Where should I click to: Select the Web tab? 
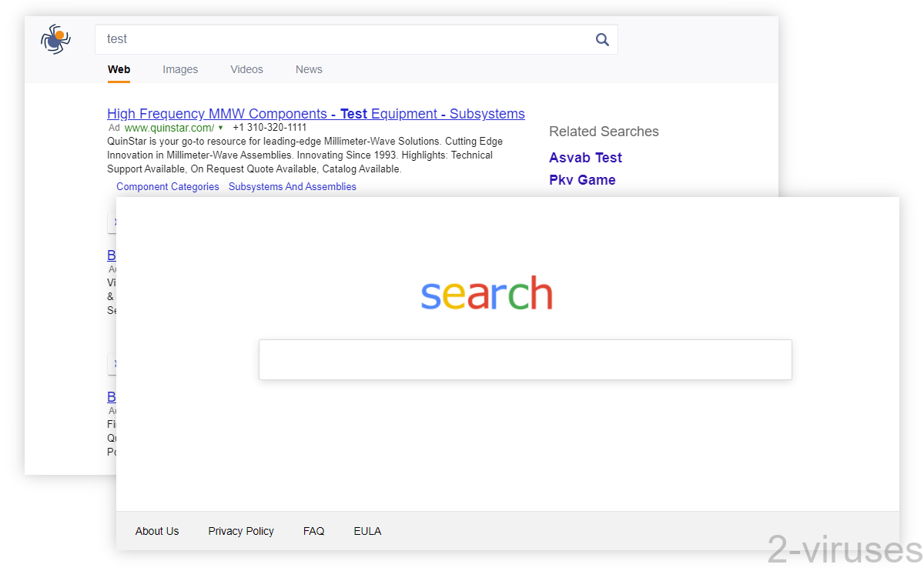coord(119,69)
